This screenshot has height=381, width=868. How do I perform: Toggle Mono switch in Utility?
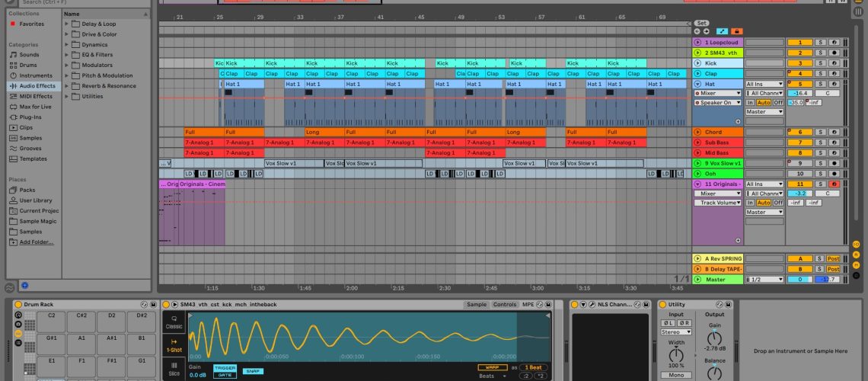pos(676,375)
